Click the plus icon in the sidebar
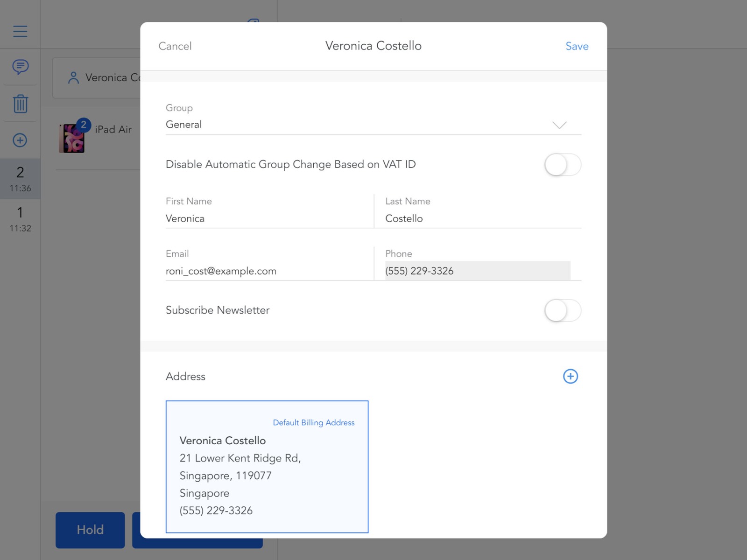Screen dimensions: 747x560 pos(20,140)
